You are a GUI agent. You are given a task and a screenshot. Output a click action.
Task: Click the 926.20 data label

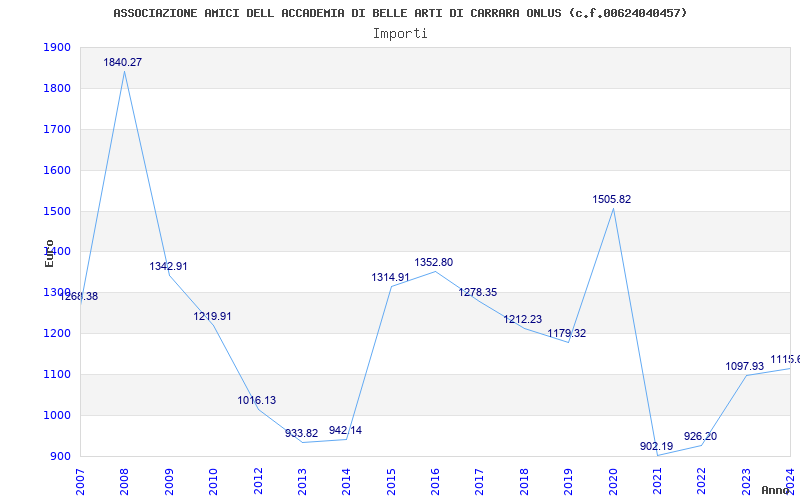pos(701,436)
